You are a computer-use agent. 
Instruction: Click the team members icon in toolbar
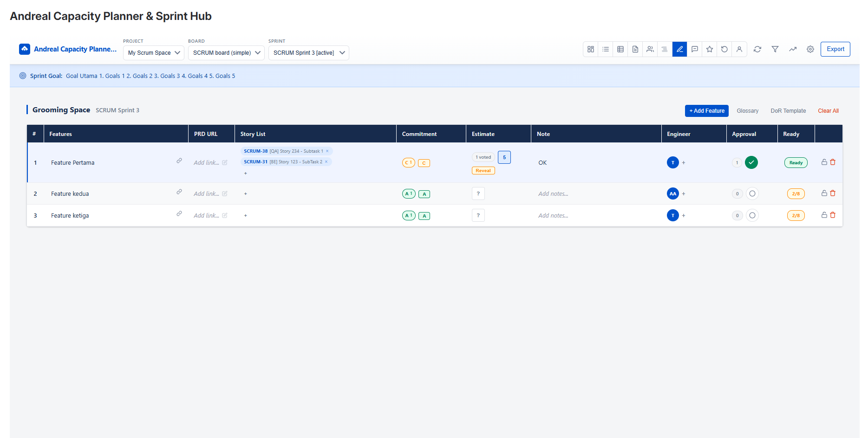tap(650, 49)
